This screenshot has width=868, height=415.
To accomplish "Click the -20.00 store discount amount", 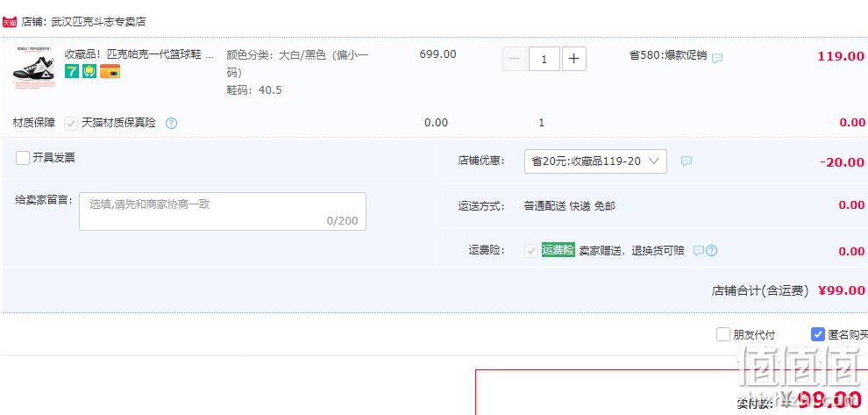I will coord(842,162).
